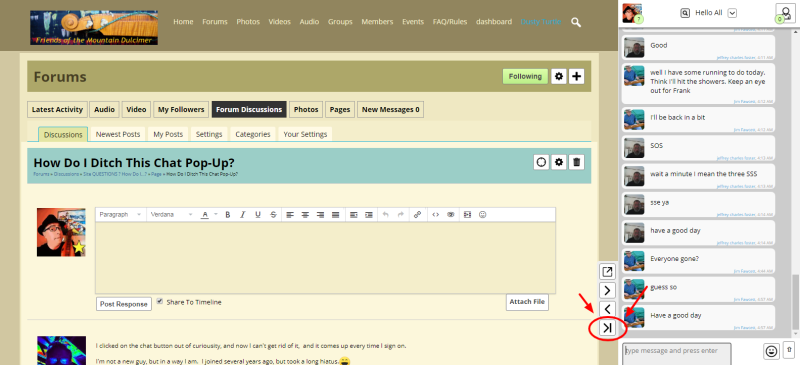
Task: Search chat with magnifier beside Hello All
Action: click(x=685, y=13)
